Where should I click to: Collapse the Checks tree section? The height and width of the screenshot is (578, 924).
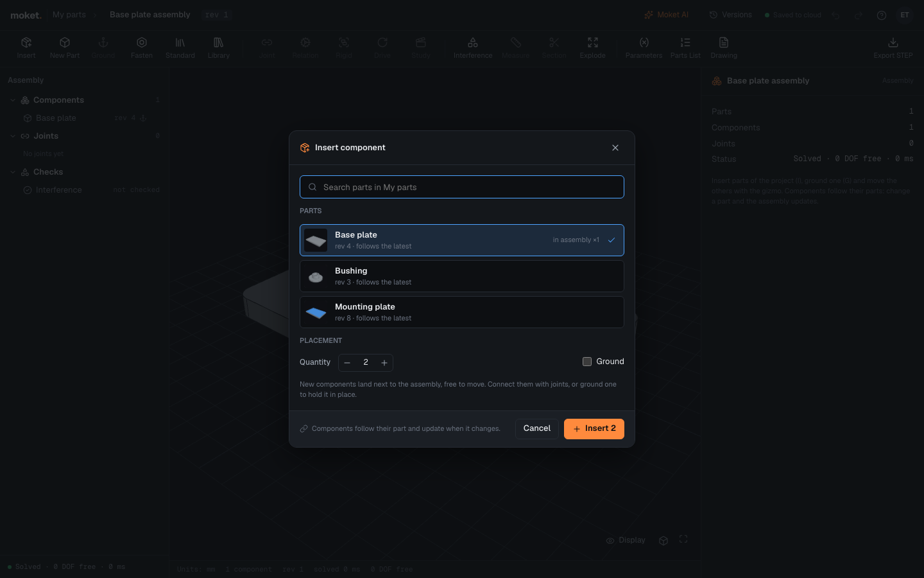click(13, 172)
